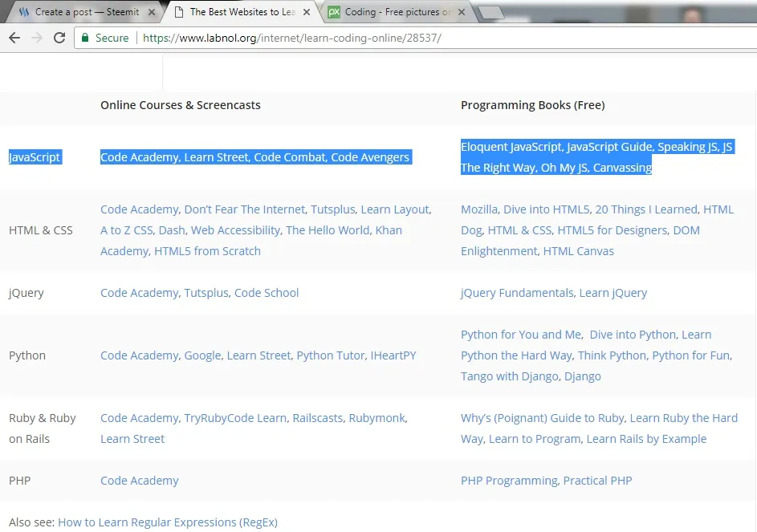
Task: Open Python Tutor link
Action: 330,355
